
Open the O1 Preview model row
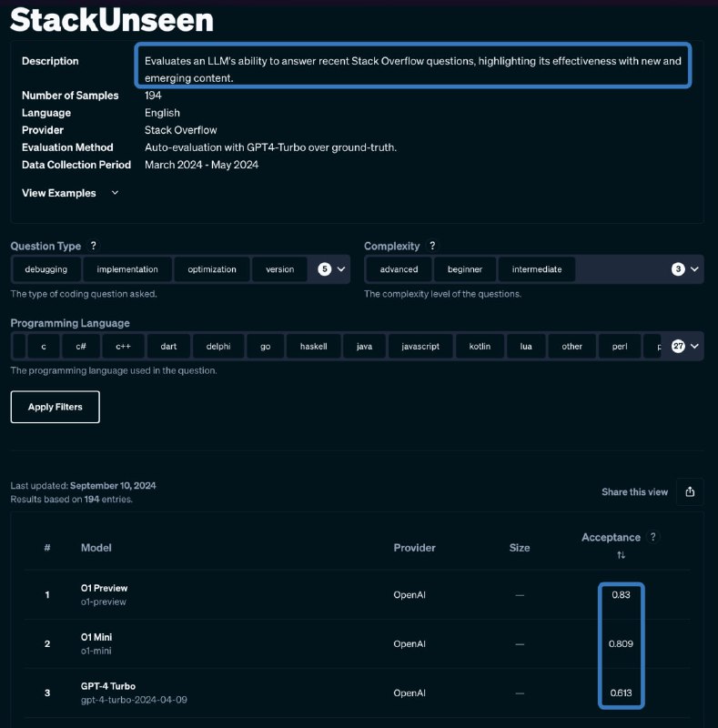pos(357,595)
